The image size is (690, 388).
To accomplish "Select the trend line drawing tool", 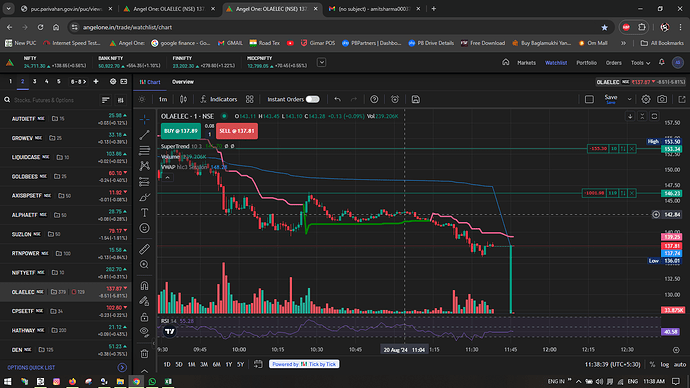I will tap(144, 135).
